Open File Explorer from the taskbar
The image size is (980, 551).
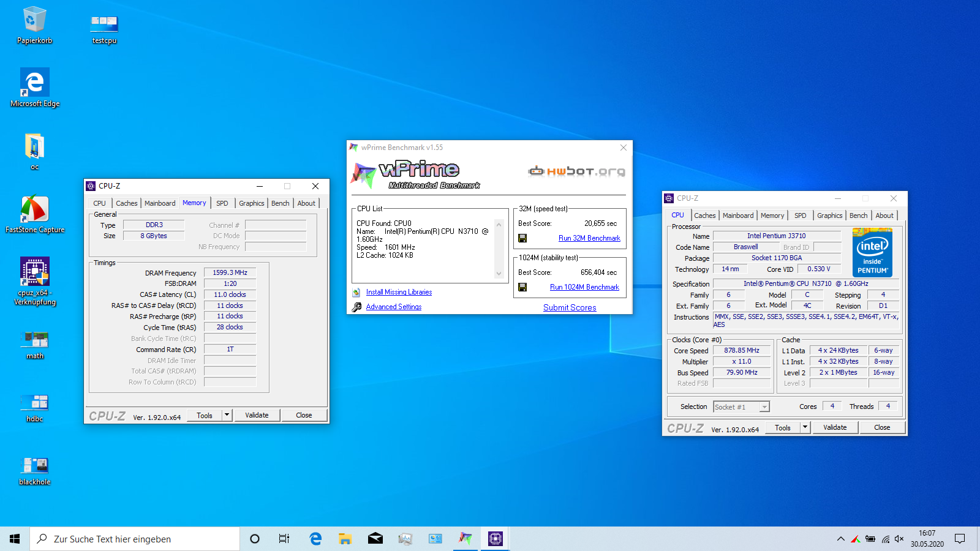click(x=345, y=539)
